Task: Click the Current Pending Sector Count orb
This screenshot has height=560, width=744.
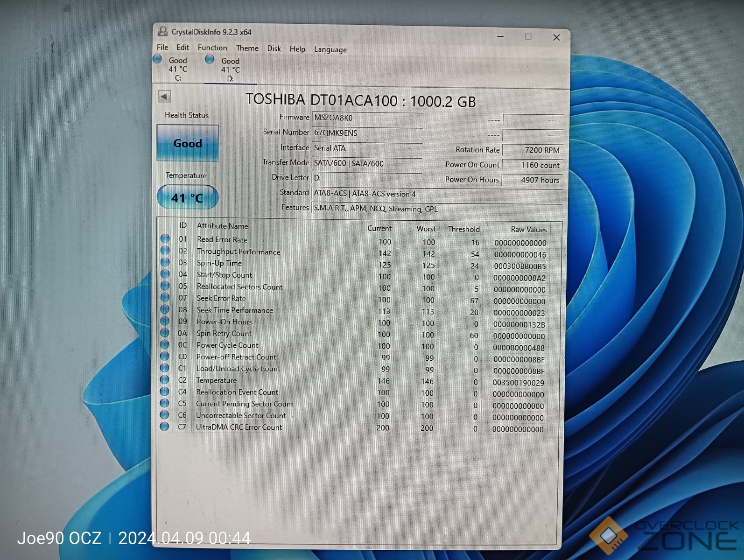Action: 165,403
